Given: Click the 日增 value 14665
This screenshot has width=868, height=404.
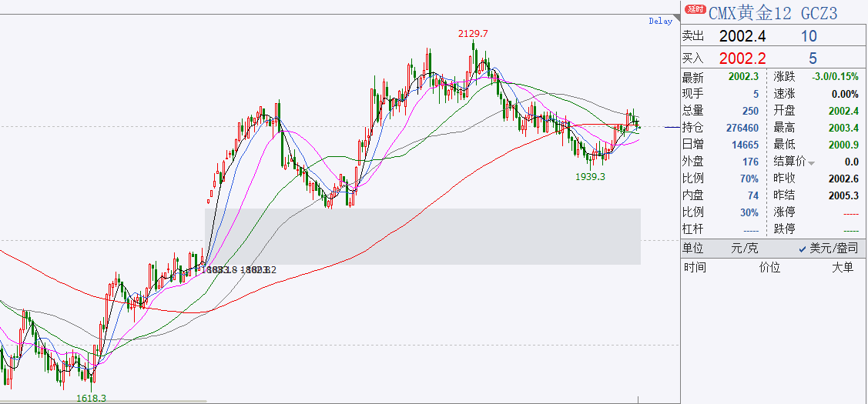Looking at the screenshot, I should tap(745, 145).
